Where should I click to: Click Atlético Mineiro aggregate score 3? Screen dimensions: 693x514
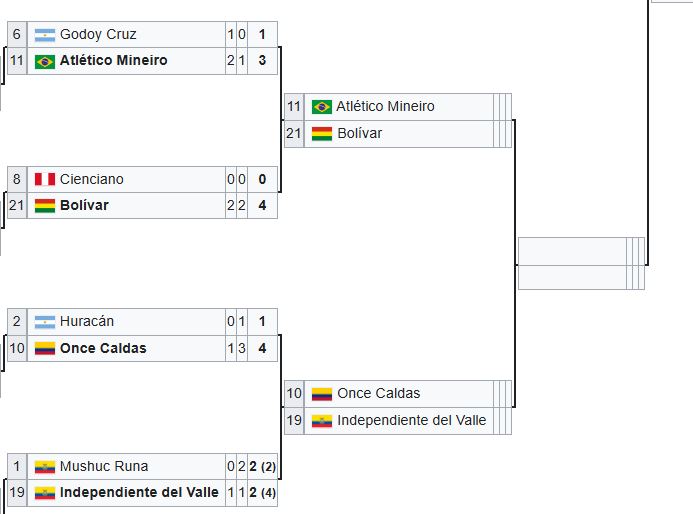[x=262, y=61]
